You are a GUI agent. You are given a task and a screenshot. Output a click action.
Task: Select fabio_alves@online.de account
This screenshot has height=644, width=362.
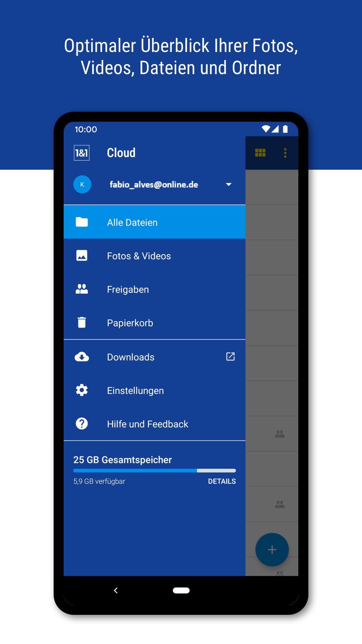tap(154, 184)
